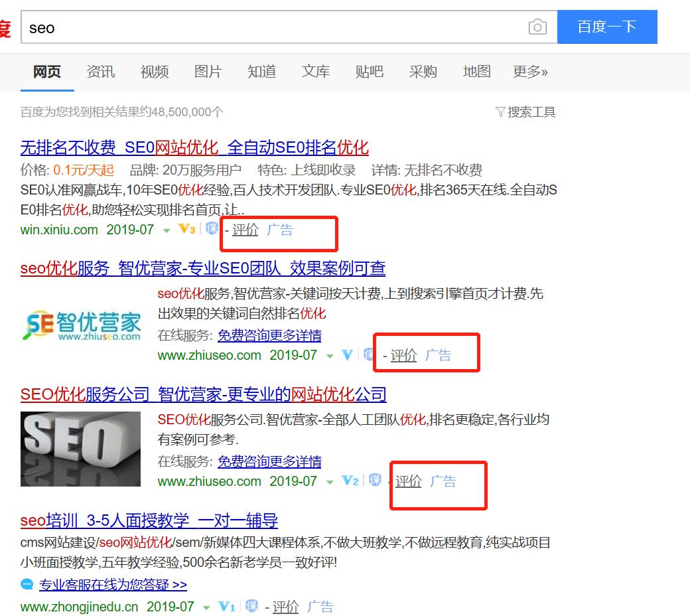This screenshot has width=690, height=616.
Task: Click inside the search input containing seo
Action: [199, 27]
